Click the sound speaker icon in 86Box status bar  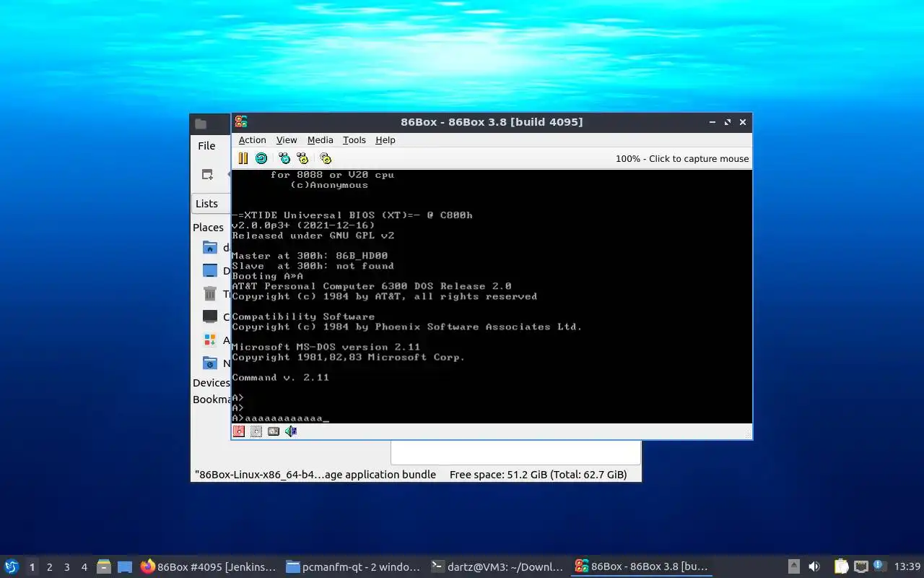pyautogui.click(x=291, y=431)
